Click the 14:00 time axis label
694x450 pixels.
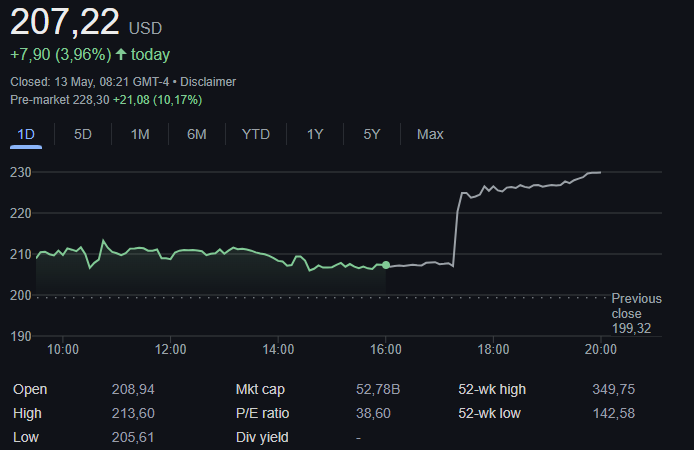pyautogui.click(x=278, y=350)
